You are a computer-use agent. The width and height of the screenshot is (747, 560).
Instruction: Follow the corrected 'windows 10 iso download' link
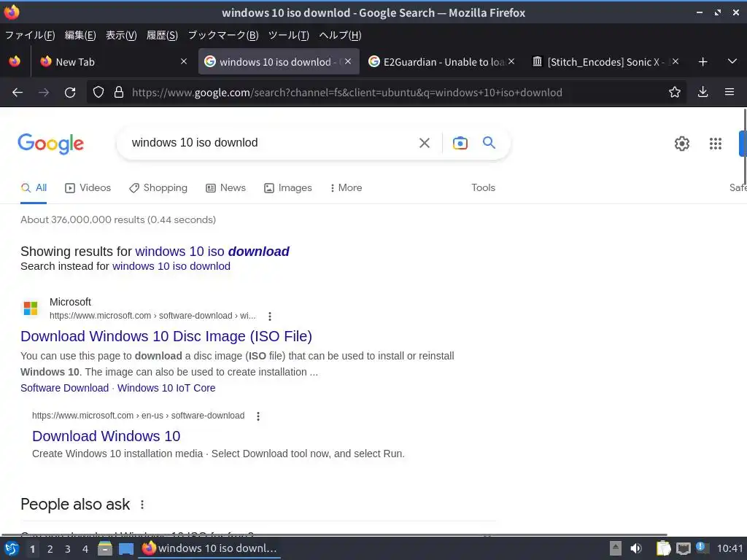[212, 252]
